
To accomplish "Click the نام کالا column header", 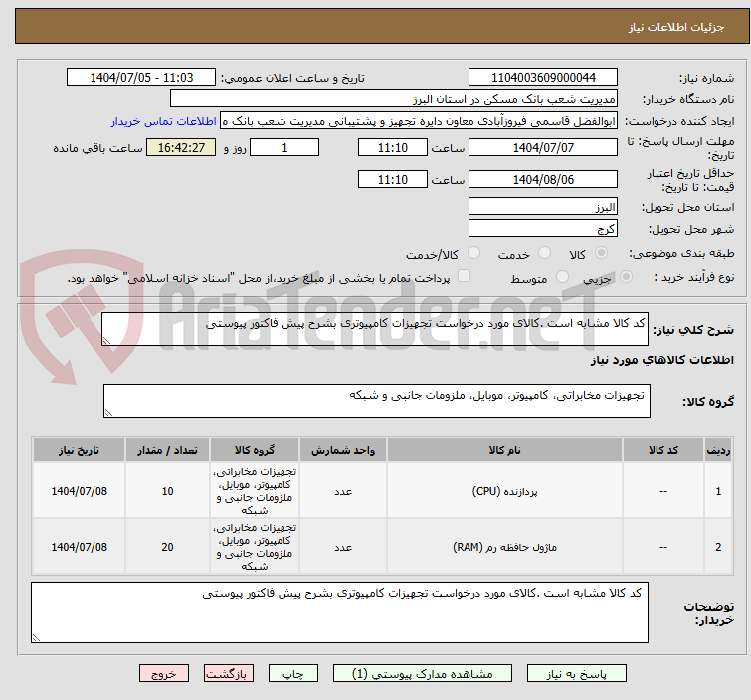I will click(x=504, y=450).
